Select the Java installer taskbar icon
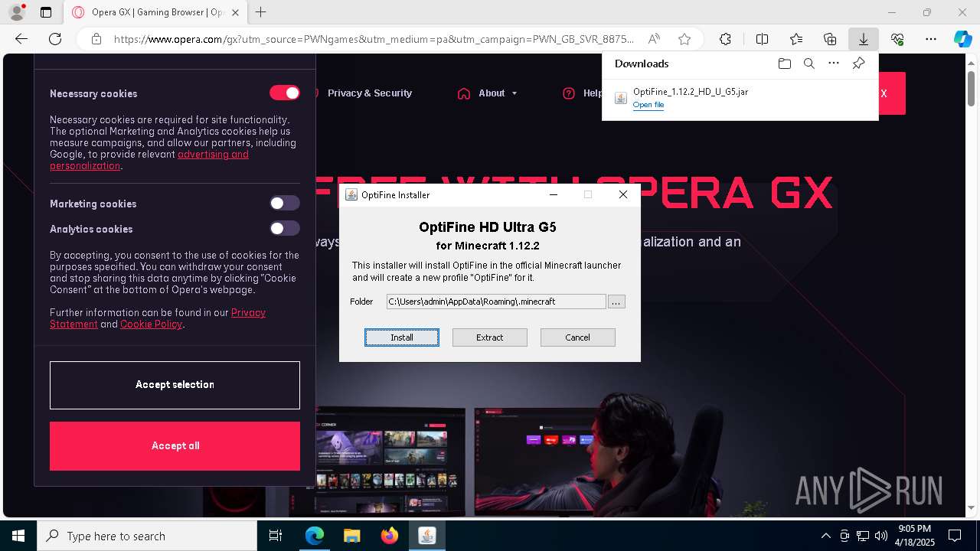Image resolution: width=980 pixels, height=551 pixels. click(x=427, y=536)
